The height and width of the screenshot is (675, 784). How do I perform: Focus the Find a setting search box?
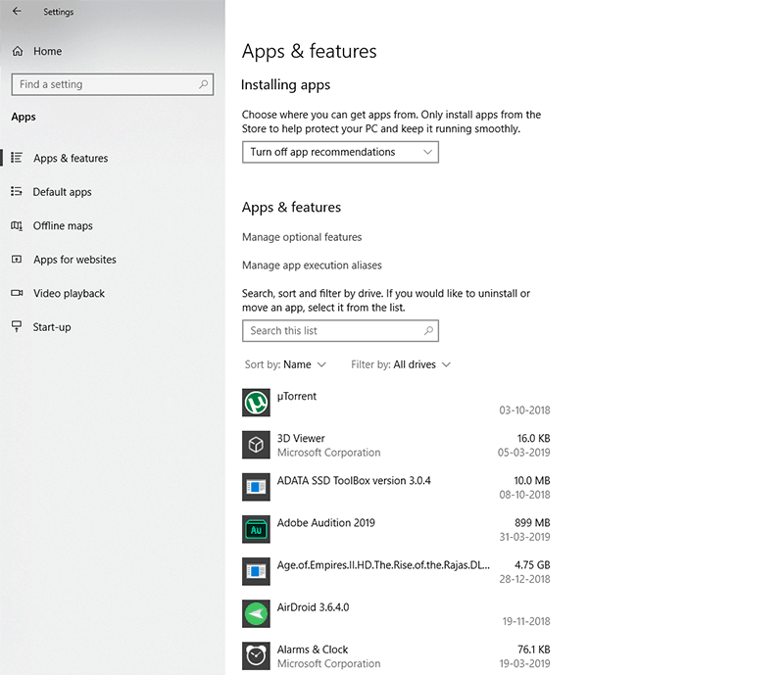pyautogui.click(x=113, y=84)
